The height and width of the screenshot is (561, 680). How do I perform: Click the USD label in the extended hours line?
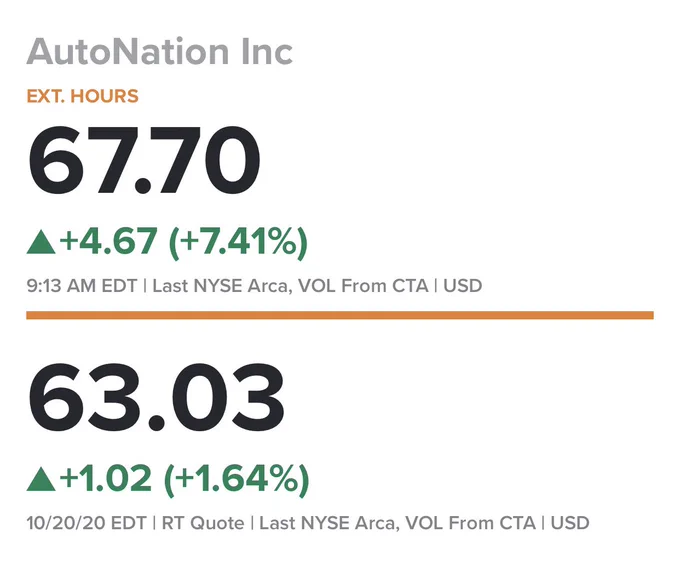[x=462, y=286]
